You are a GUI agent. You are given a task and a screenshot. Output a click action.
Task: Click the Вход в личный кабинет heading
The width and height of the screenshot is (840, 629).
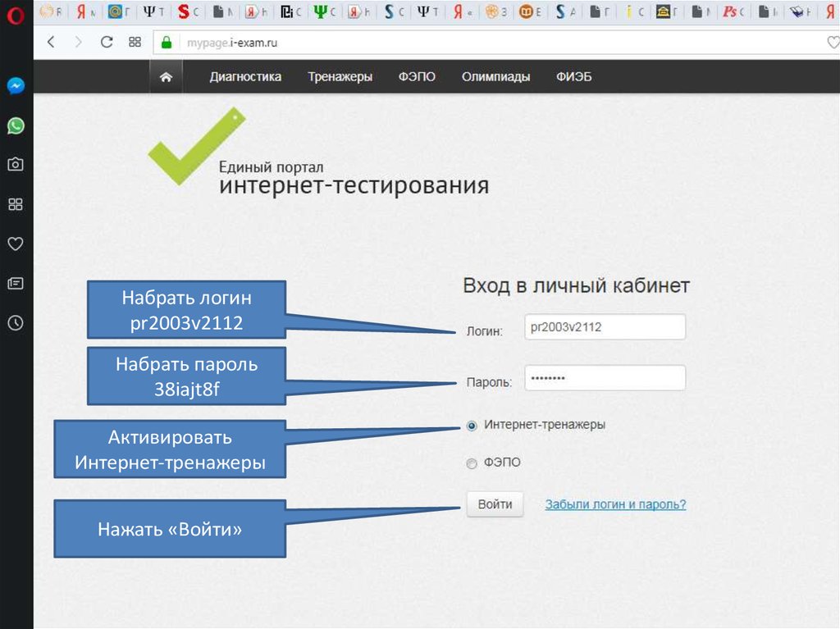pyautogui.click(x=576, y=285)
